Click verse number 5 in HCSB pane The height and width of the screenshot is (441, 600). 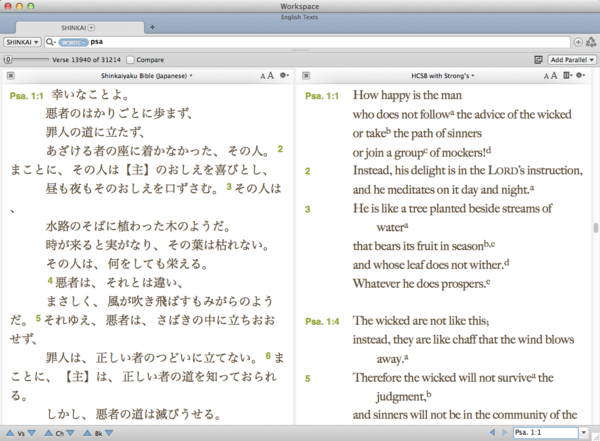pos(307,379)
